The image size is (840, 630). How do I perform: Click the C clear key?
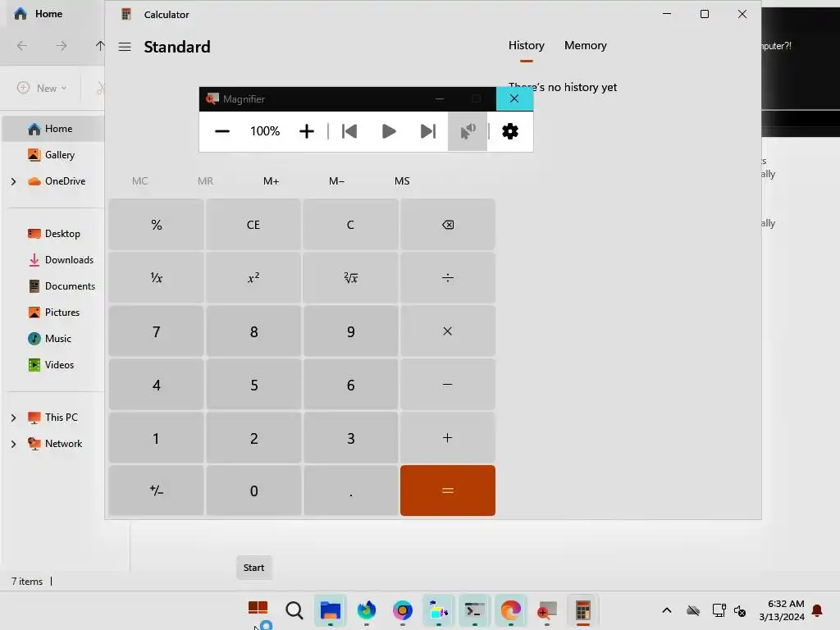click(350, 225)
